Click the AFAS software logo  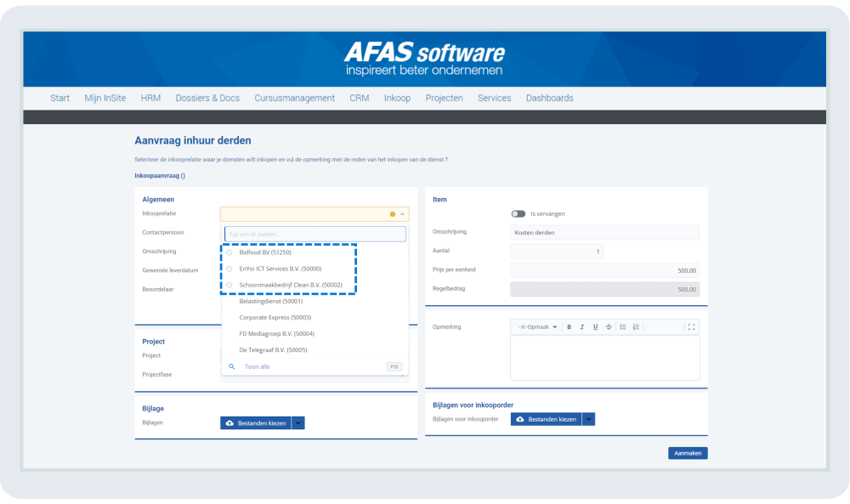[x=424, y=59]
